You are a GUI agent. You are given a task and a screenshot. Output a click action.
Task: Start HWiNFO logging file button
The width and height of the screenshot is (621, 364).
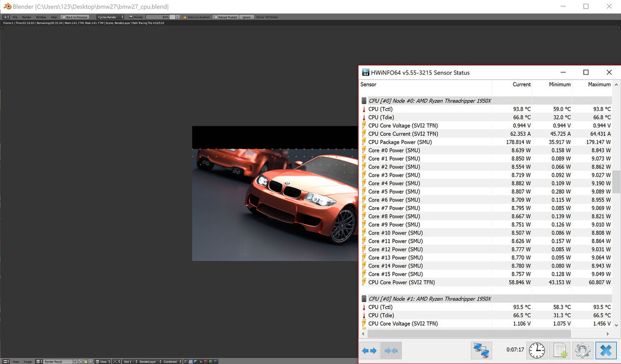pos(560,351)
